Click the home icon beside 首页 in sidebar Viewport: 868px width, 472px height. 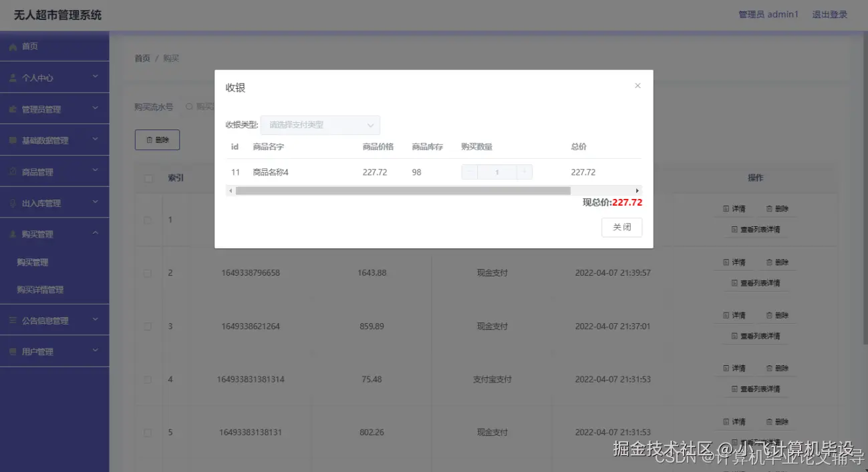click(x=13, y=46)
